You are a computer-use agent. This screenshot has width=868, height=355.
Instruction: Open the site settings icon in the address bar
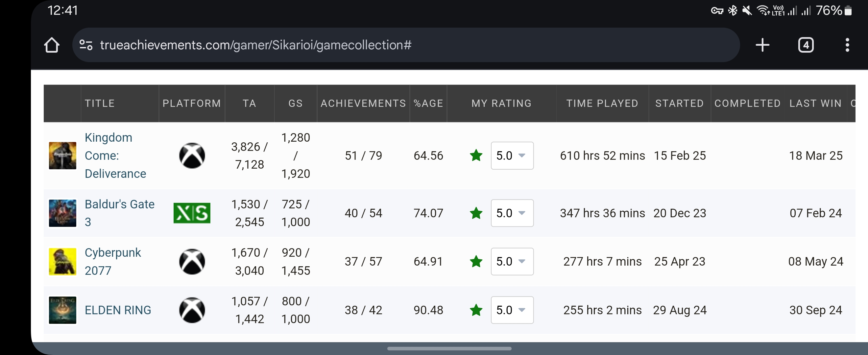[x=86, y=45]
